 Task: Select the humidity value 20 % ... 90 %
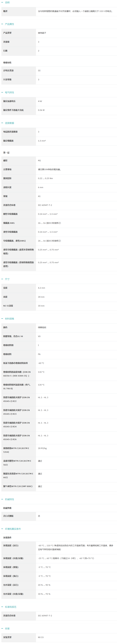tap(44, 585)
